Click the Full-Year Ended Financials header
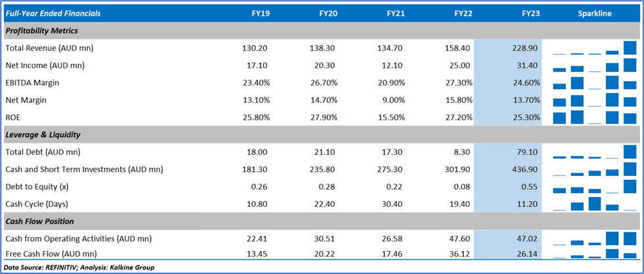Image resolution: width=644 pixels, height=274 pixels. coord(51,13)
